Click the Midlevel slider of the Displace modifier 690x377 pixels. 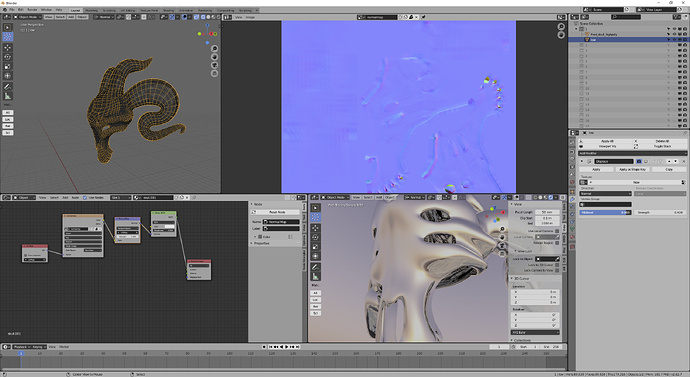(606, 212)
